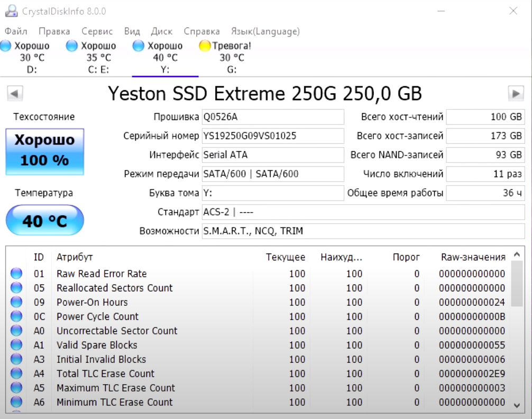Switch to the G: drive tab with Тревога

tap(232, 57)
